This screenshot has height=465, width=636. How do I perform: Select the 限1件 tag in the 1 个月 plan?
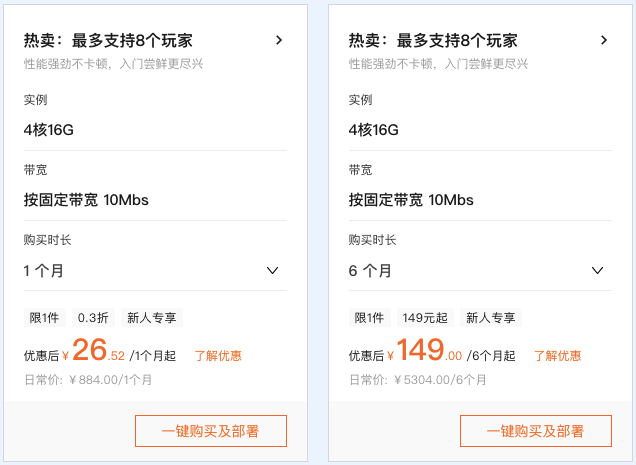(x=45, y=318)
